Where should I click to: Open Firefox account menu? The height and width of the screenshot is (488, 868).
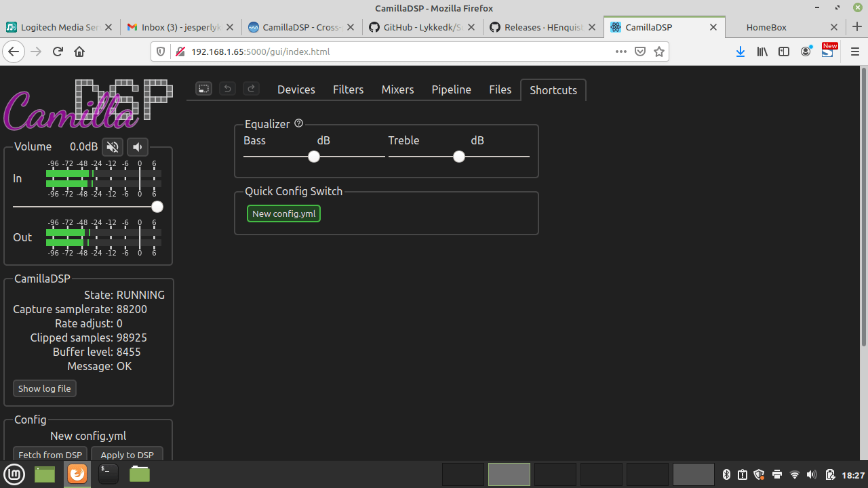(x=806, y=52)
